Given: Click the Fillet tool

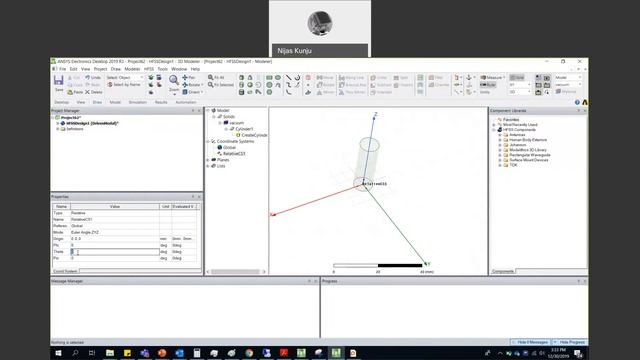Looking at the screenshot, I should pyautogui.click(x=436, y=78).
